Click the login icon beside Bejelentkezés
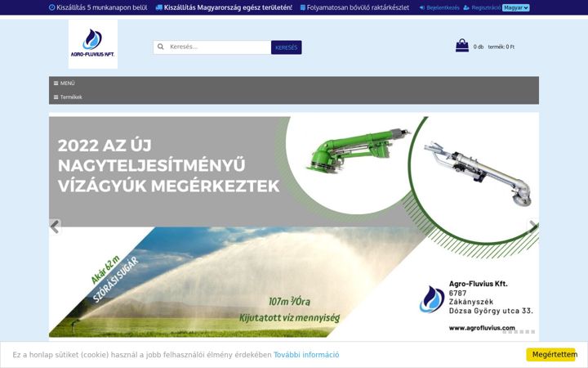The image size is (588, 368). point(422,7)
